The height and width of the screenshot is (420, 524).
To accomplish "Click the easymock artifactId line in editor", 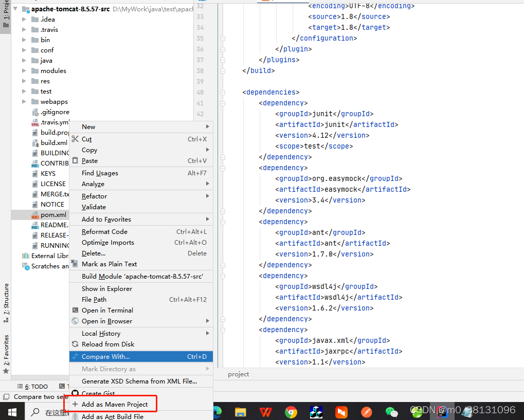I will click(343, 190).
